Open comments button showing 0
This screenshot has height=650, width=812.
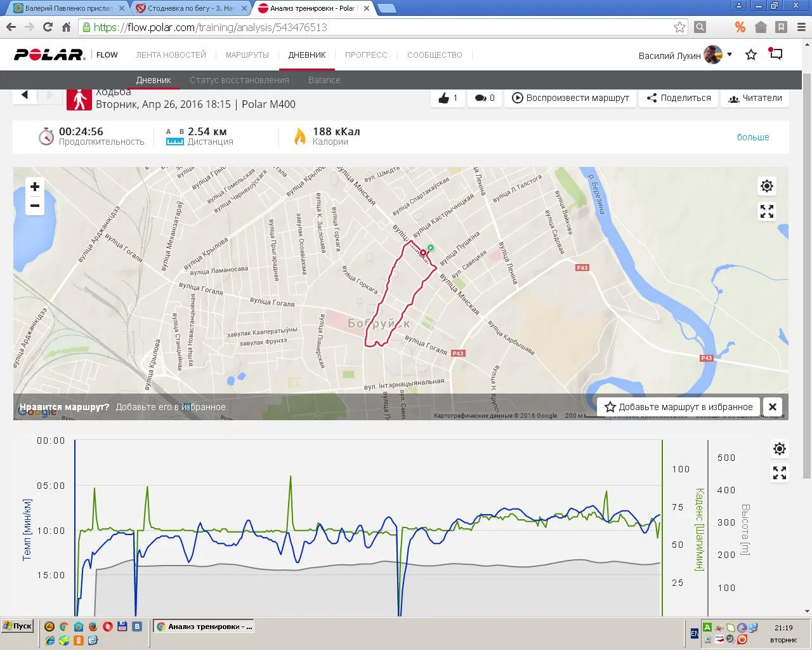click(485, 98)
